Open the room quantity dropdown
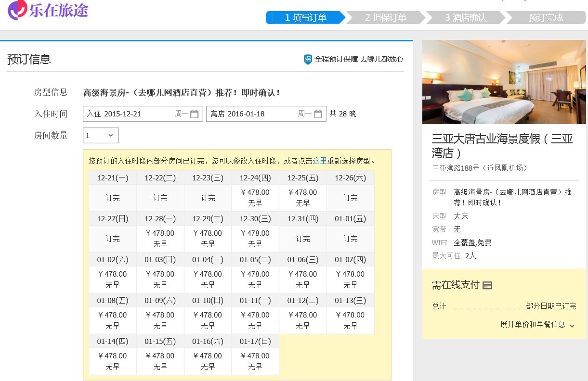The image size is (588, 381). (x=101, y=136)
